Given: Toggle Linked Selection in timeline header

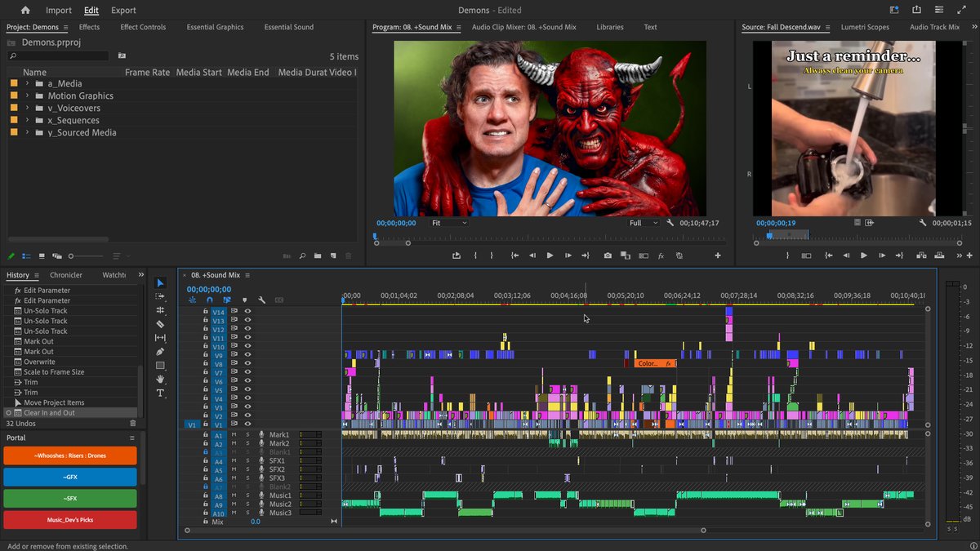Looking at the screenshot, I should 226,300.
